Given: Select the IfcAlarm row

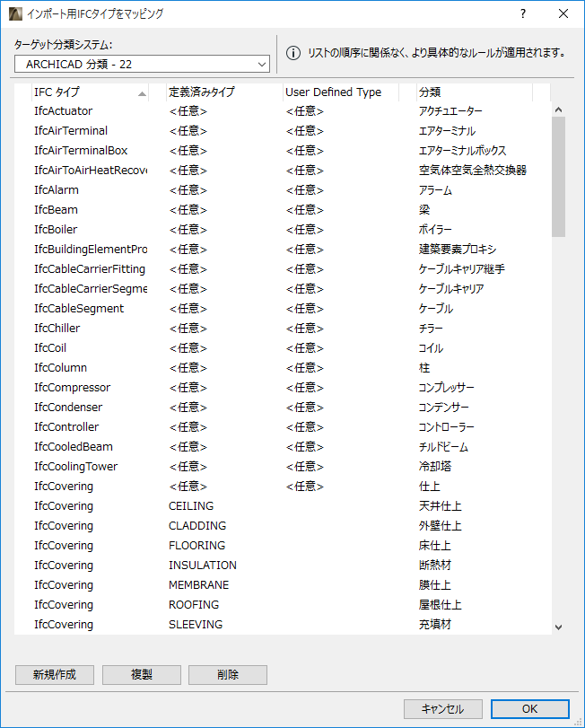Looking at the screenshot, I should pos(283,190).
